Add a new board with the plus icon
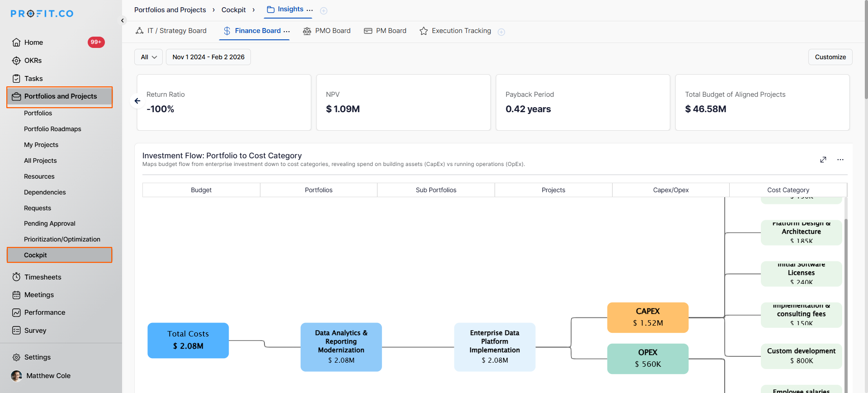868x393 pixels. click(x=501, y=32)
